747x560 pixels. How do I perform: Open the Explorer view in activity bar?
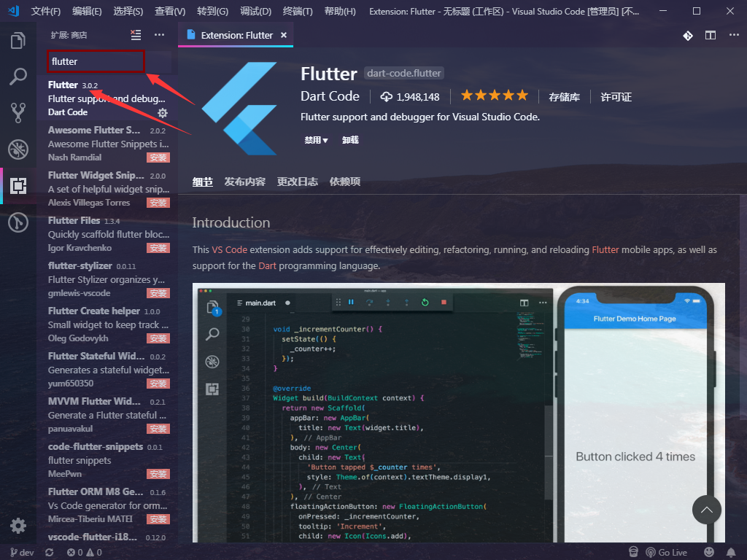(18, 41)
